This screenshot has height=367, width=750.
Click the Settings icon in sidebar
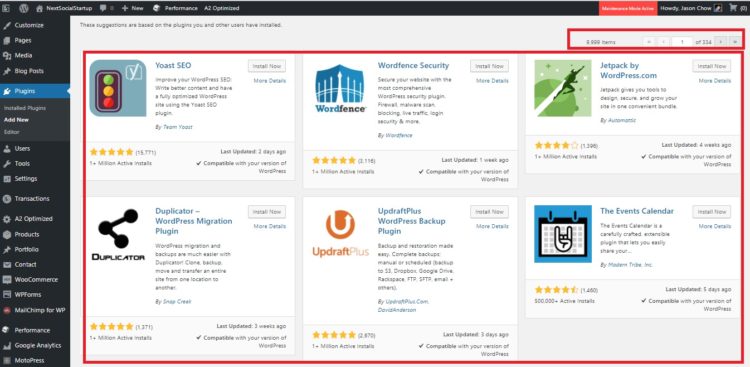[7, 179]
